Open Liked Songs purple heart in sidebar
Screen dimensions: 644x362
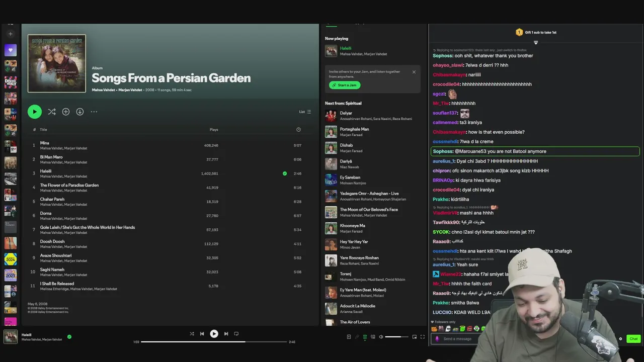click(x=11, y=50)
